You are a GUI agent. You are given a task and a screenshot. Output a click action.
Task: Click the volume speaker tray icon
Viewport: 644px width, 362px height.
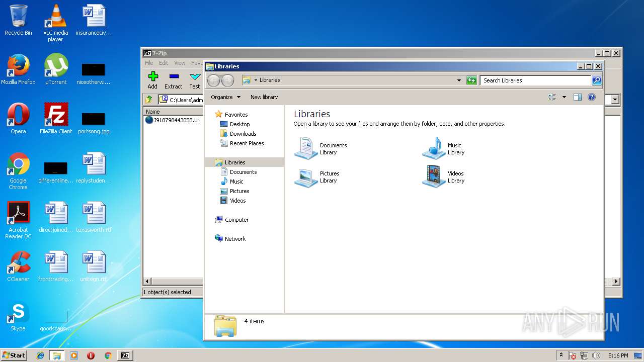click(x=597, y=355)
